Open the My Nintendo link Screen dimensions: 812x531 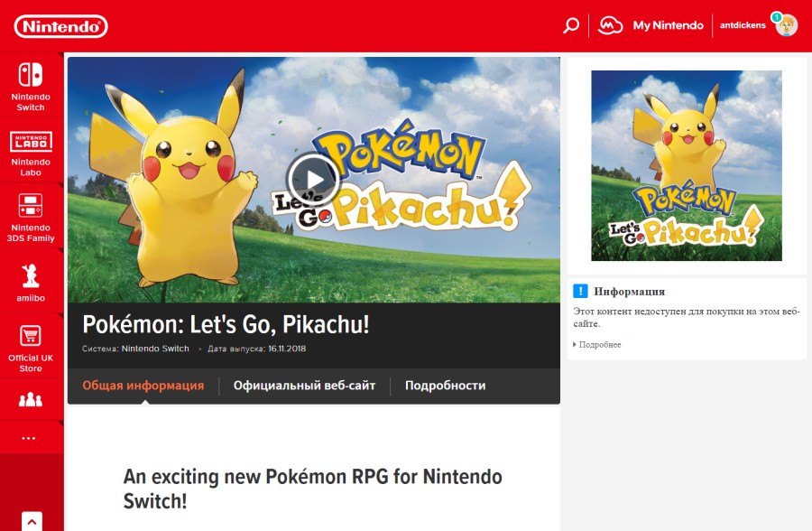pos(668,25)
